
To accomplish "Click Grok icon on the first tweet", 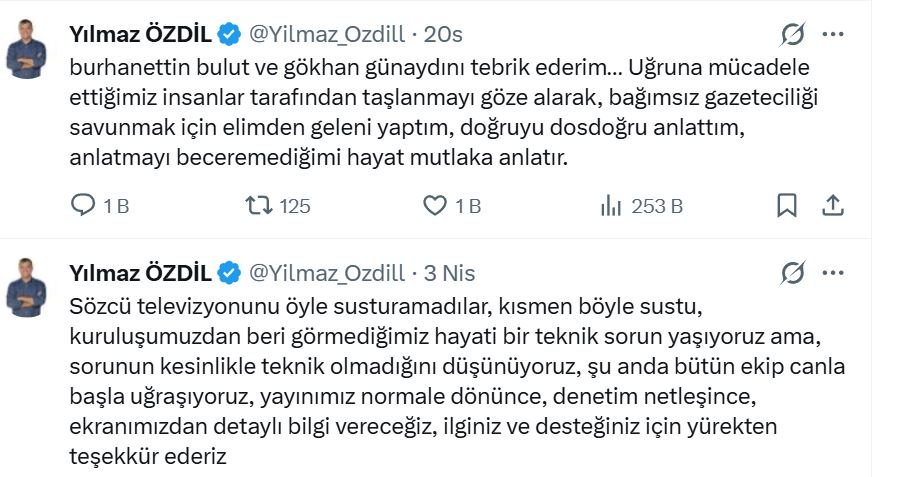I will coord(792,35).
